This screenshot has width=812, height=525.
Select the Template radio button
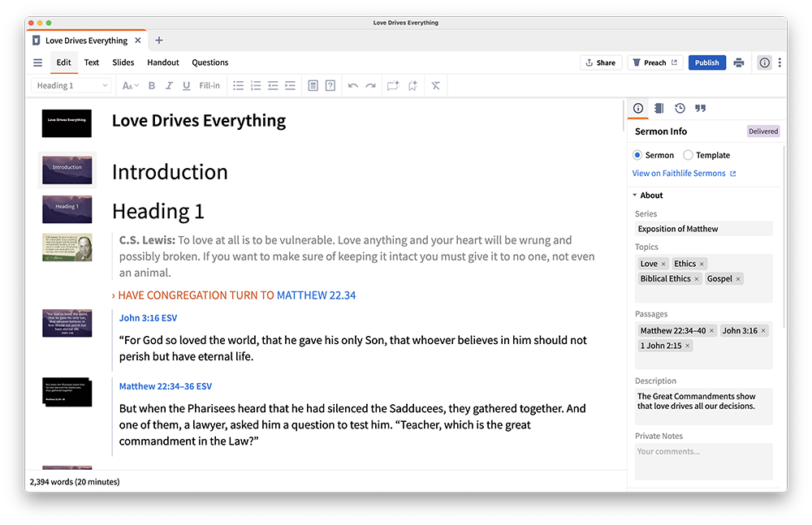click(688, 155)
